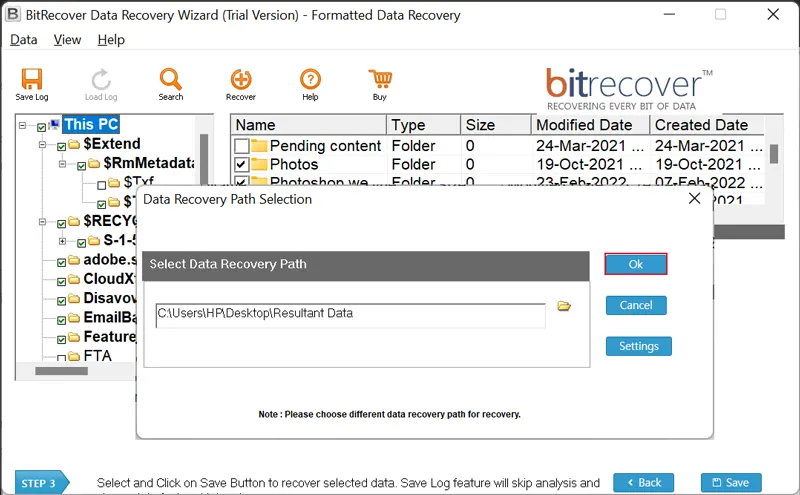This screenshot has height=495, width=800.
Task: Sort by the Name column header
Action: point(309,125)
